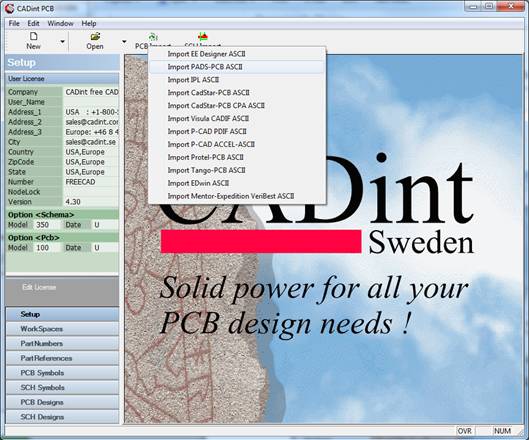Minimize the CADint PCB window
This screenshot has width=529, height=440.
point(473,6)
